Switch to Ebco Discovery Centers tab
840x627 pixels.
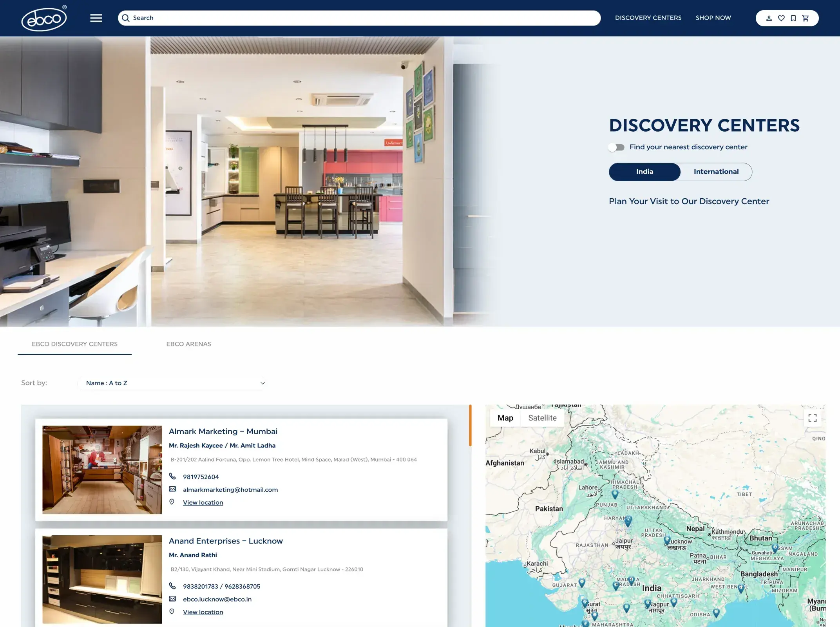tap(74, 344)
